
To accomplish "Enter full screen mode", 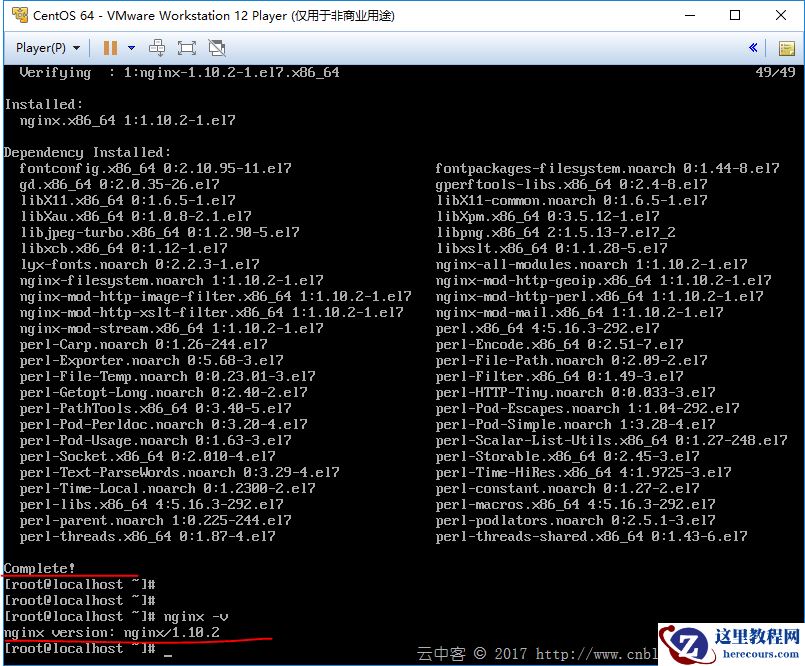I will 186,48.
